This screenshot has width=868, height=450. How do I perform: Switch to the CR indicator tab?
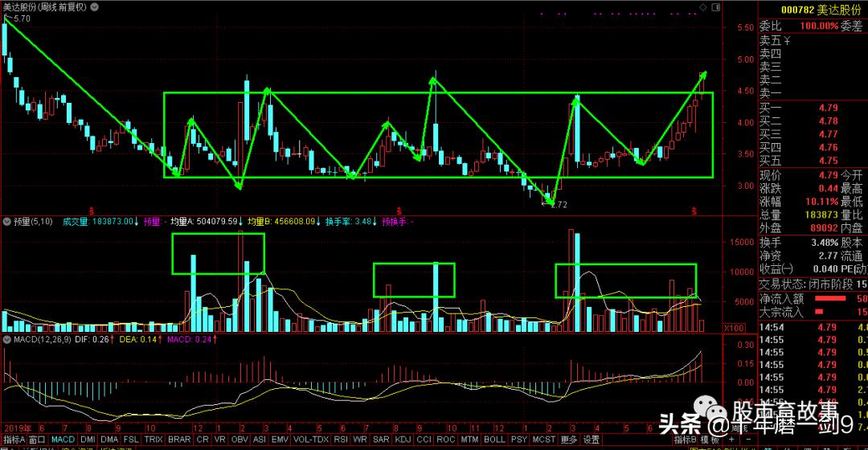[x=203, y=440]
